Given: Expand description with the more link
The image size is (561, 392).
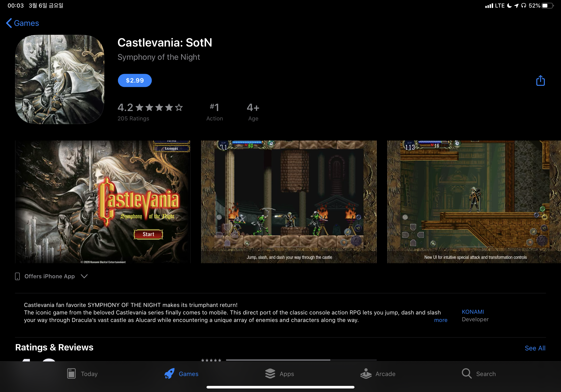Looking at the screenshot, I should [440, 320].
